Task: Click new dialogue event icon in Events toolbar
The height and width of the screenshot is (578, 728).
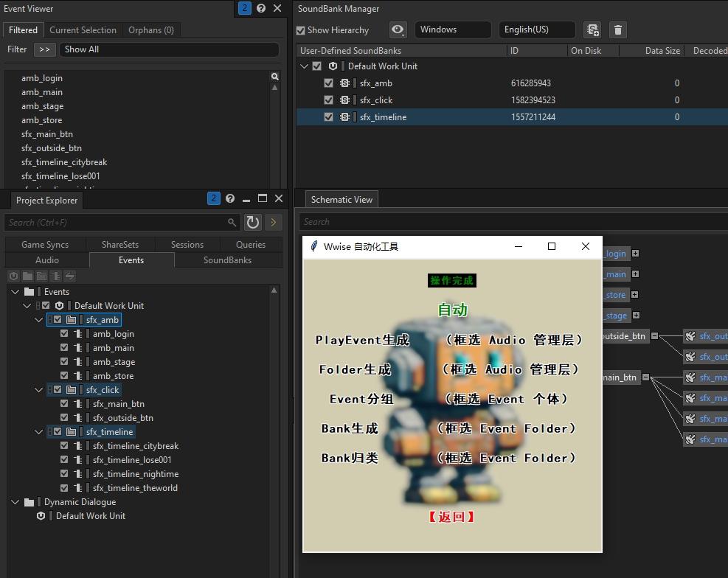Action: [x=69, y=276]
